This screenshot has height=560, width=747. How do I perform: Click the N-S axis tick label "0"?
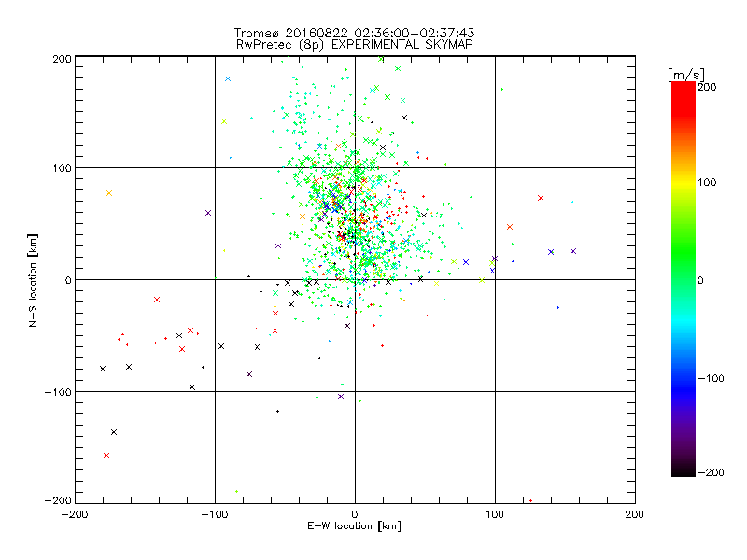[x=68, y=280]
